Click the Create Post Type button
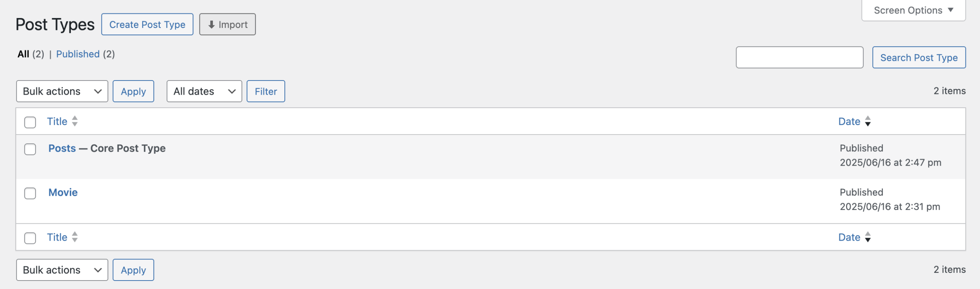Viewport: 980px width, 289px height. tap(147, 24)
